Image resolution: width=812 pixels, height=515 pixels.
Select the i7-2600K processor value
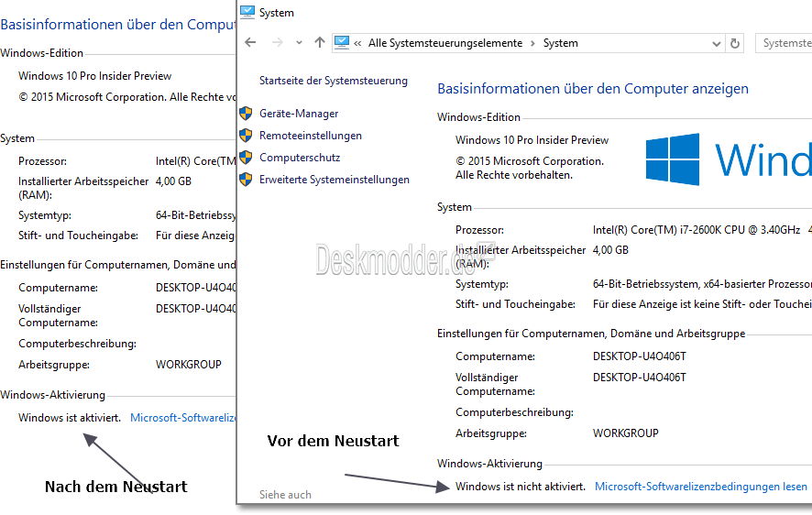point(697,230)
